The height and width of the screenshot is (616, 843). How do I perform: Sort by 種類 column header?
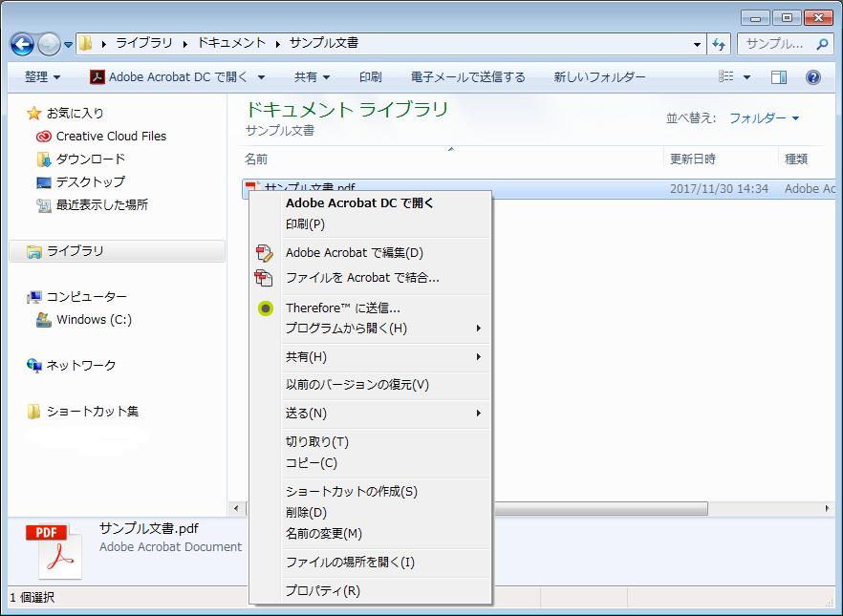[x=807, y=159]
